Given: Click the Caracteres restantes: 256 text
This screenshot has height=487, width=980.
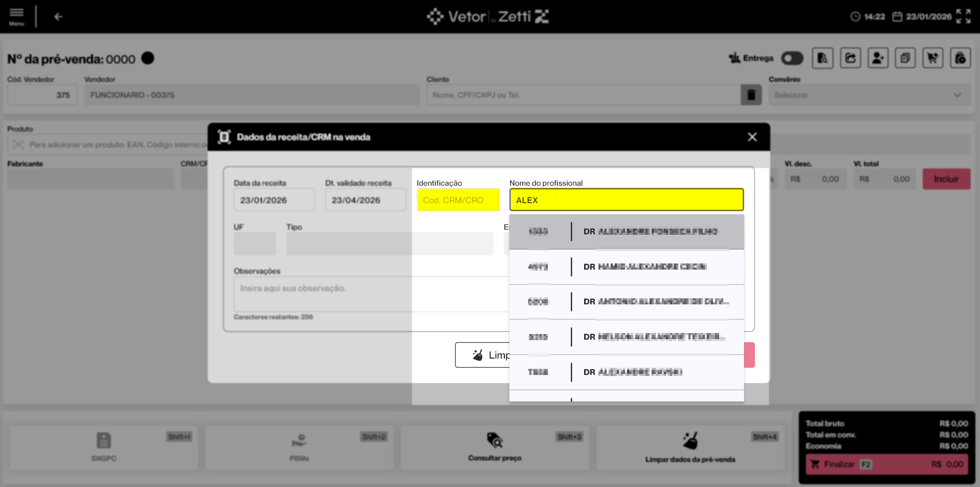Looking at the screenshot, I should [273, 317].
